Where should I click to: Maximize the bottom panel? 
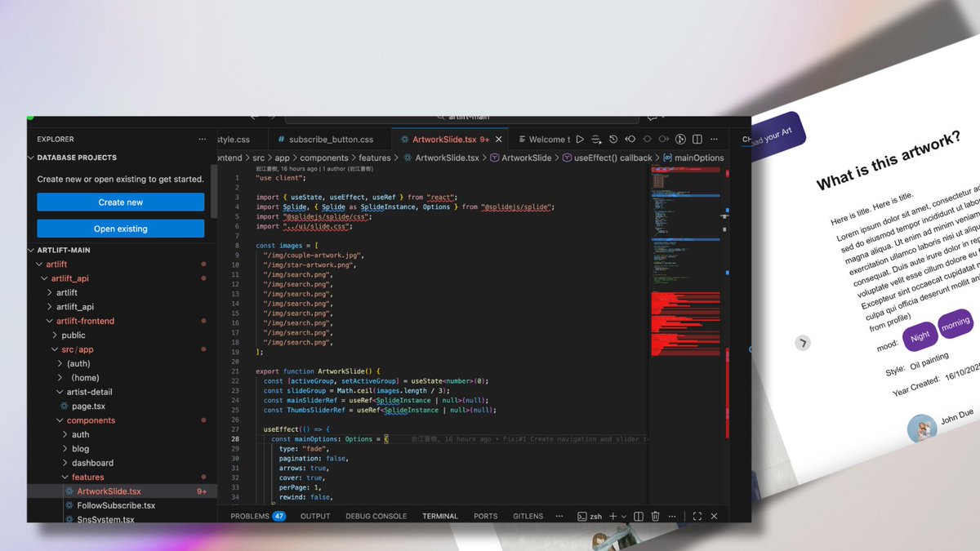(697, 516)
